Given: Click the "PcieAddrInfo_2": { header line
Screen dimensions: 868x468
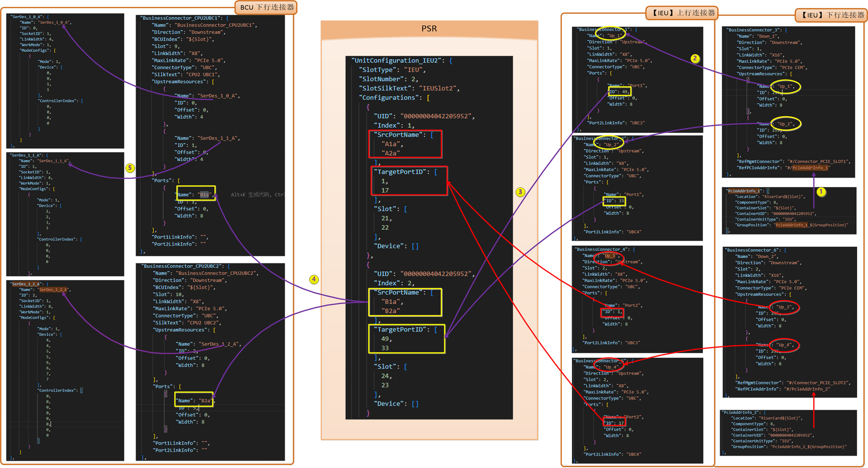Looking at the screenshot, I should click(x=745, y=412).
